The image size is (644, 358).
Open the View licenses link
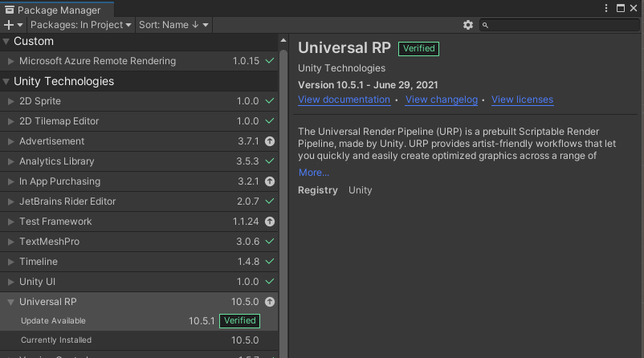(523, 100)
